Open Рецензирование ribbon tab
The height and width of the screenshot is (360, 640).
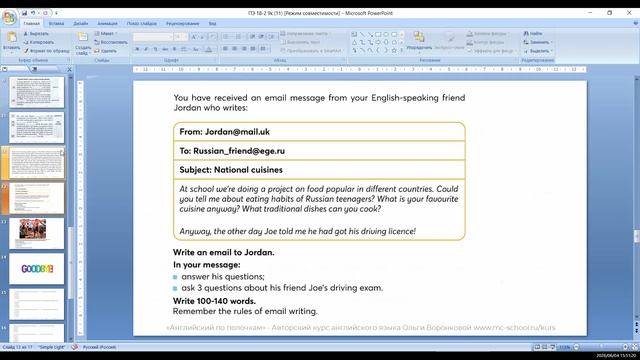pyautogui.click(x=182, y=24)
